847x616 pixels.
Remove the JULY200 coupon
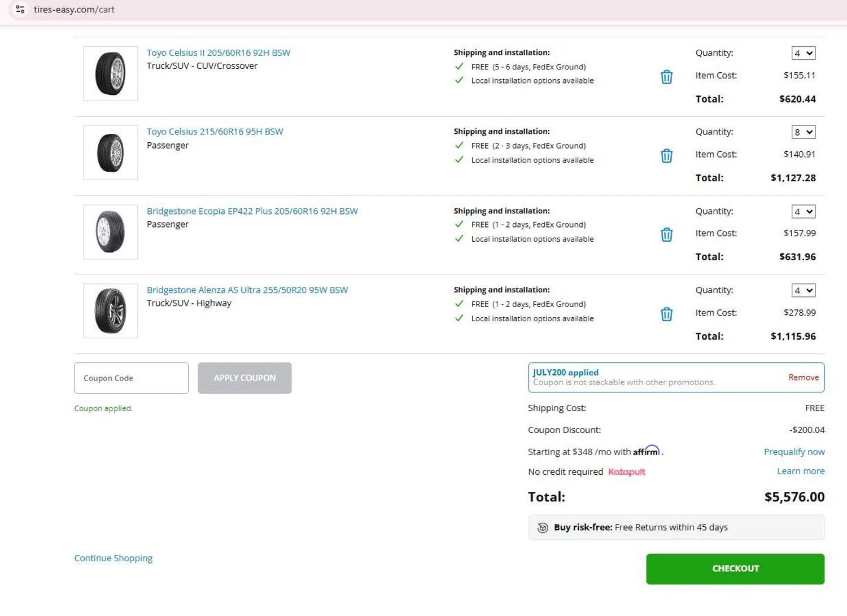pyautogui.click(x=803, y=377)
